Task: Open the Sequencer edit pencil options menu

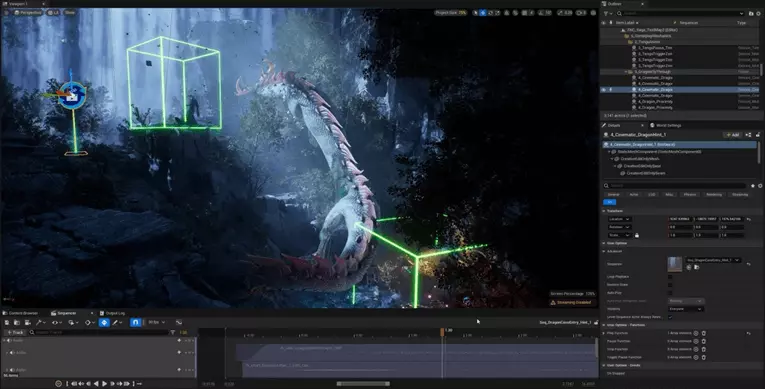Action: click(x=117, y=323)
